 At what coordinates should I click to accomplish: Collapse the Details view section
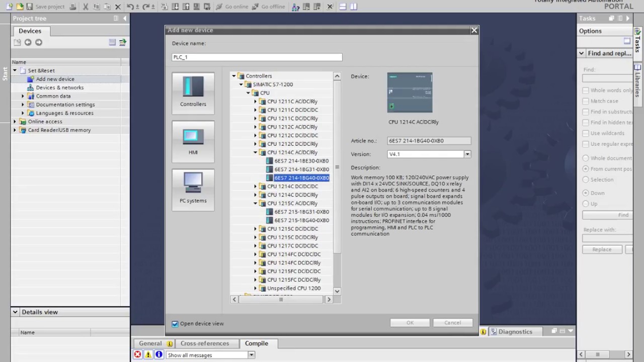[15, 312]
